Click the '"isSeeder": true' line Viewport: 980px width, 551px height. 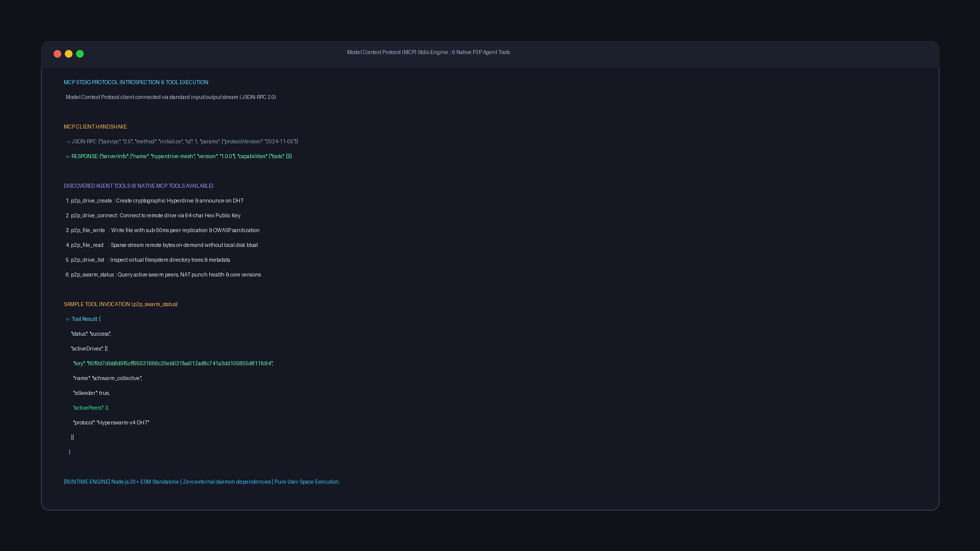(x=91, y=393)
